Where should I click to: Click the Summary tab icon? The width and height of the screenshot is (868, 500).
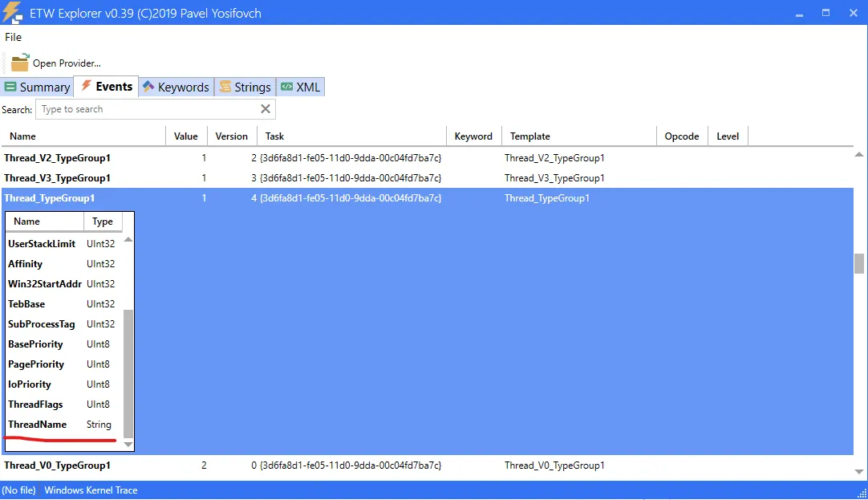[10, 87]
